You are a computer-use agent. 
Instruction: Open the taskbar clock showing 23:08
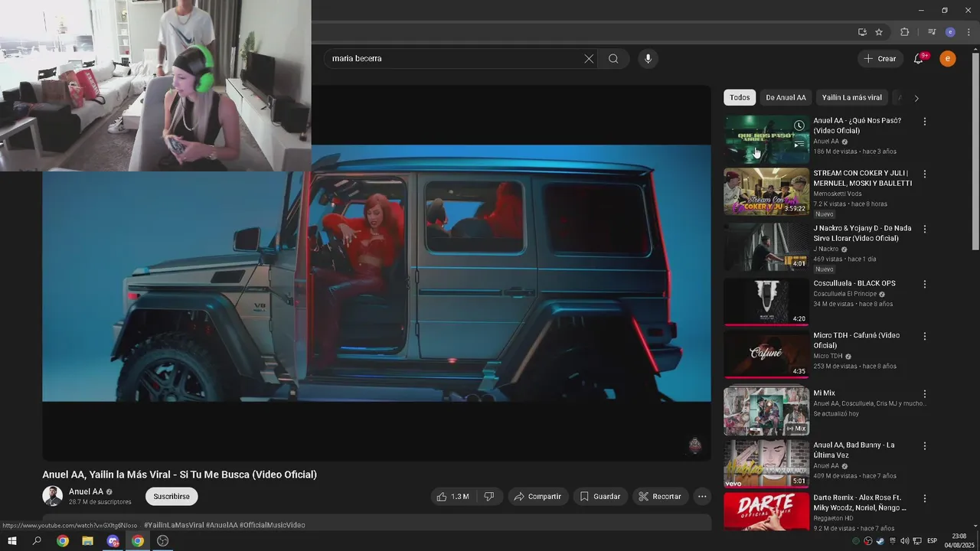pyautogui.click(x=959, y=540)
